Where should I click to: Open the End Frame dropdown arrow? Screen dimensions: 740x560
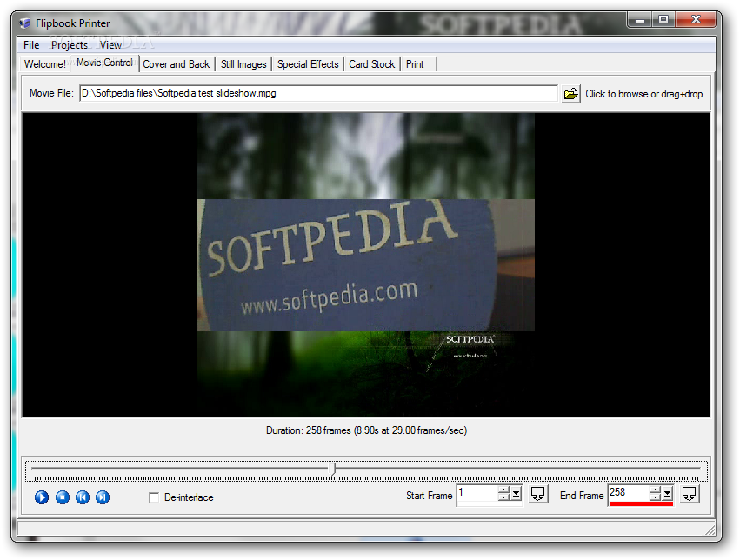pyautogui.click(x=667, y=494)
